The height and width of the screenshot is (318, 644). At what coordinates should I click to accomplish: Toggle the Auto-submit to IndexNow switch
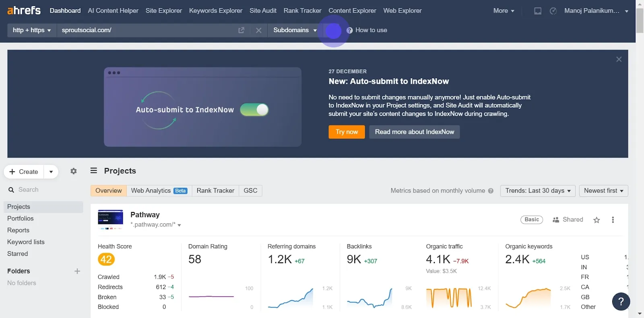pos(254,110)
